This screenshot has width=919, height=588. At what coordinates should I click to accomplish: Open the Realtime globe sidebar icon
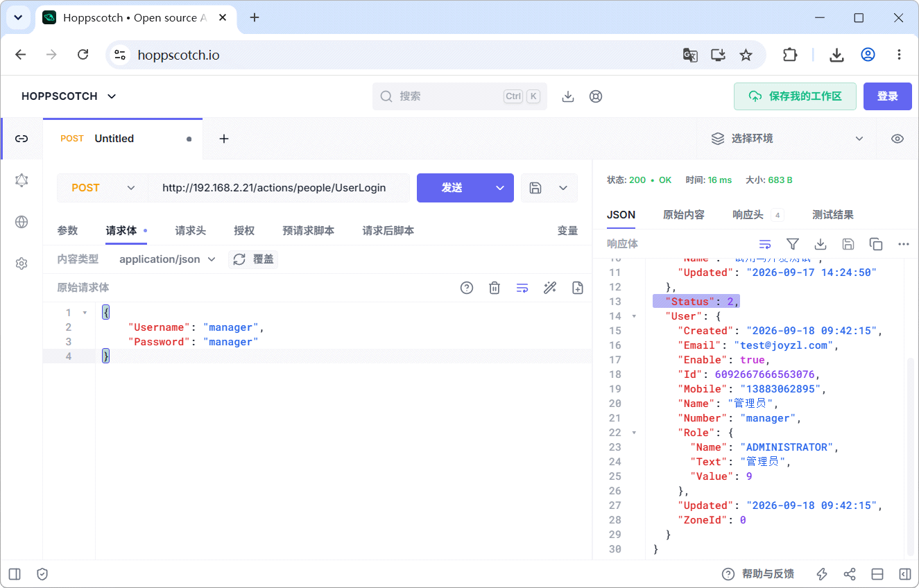22,222
